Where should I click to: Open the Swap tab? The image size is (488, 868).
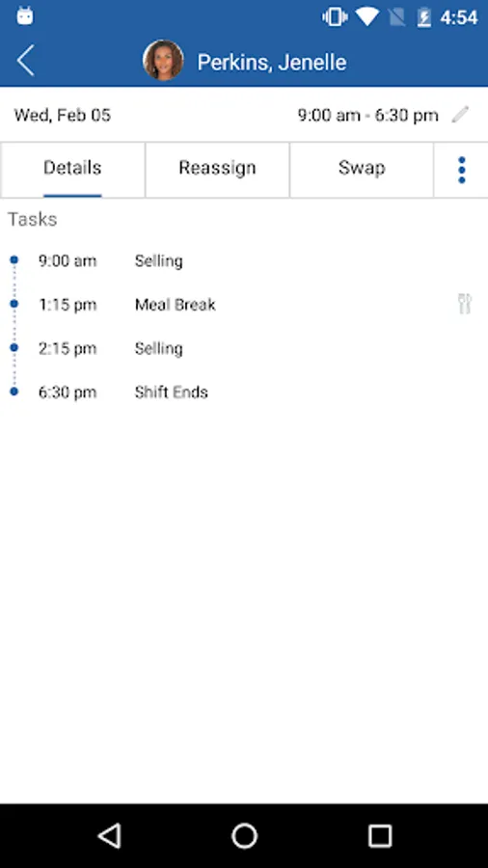(362, 169)
